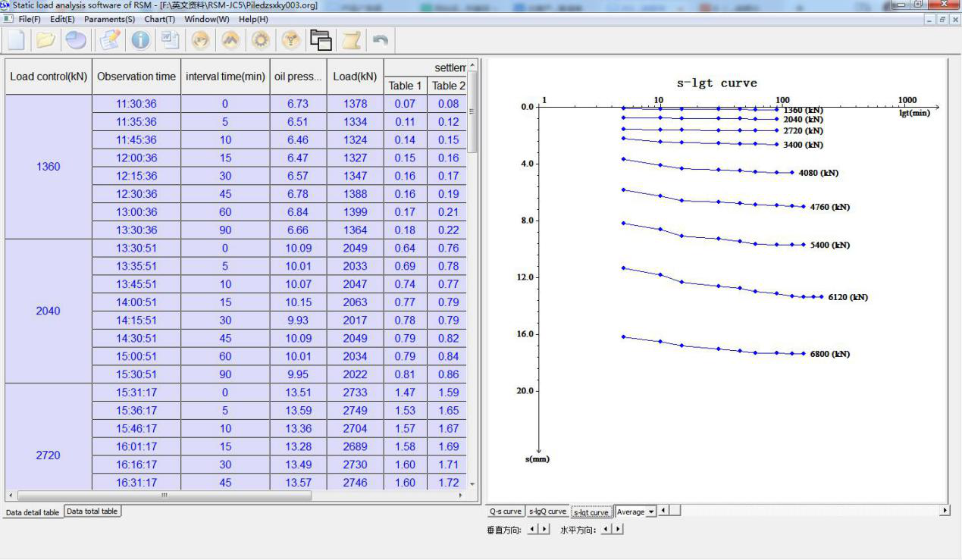
Task: Expand the Average dropdown
Action: [x=651, y=512]
